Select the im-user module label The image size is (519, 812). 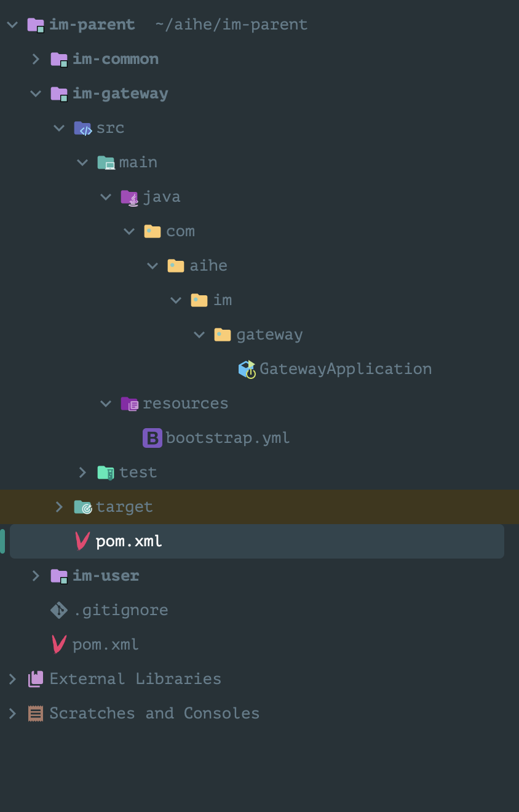pyautogui.click(x=106, y=576)
